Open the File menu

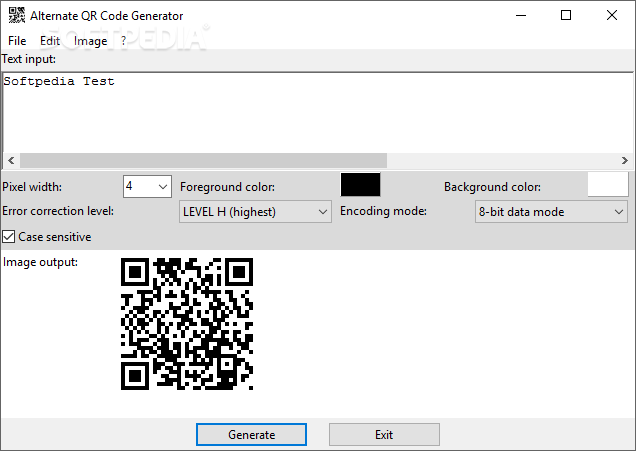17,41
